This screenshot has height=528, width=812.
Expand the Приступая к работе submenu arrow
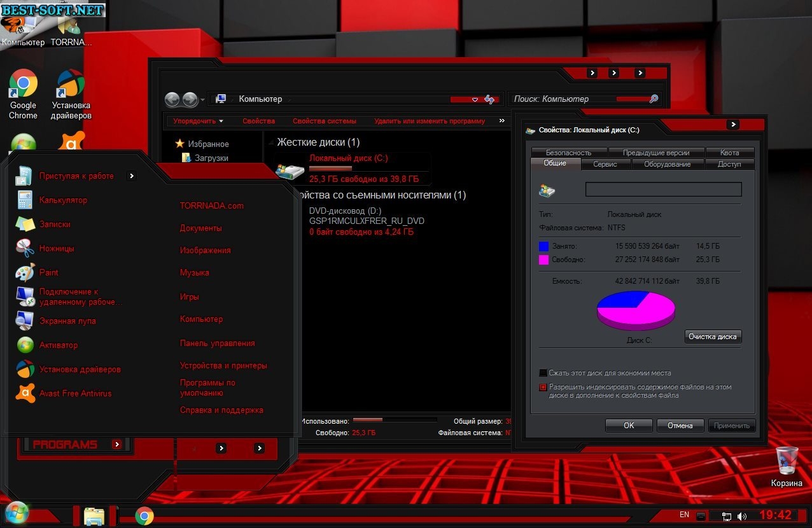pos(131,176)
